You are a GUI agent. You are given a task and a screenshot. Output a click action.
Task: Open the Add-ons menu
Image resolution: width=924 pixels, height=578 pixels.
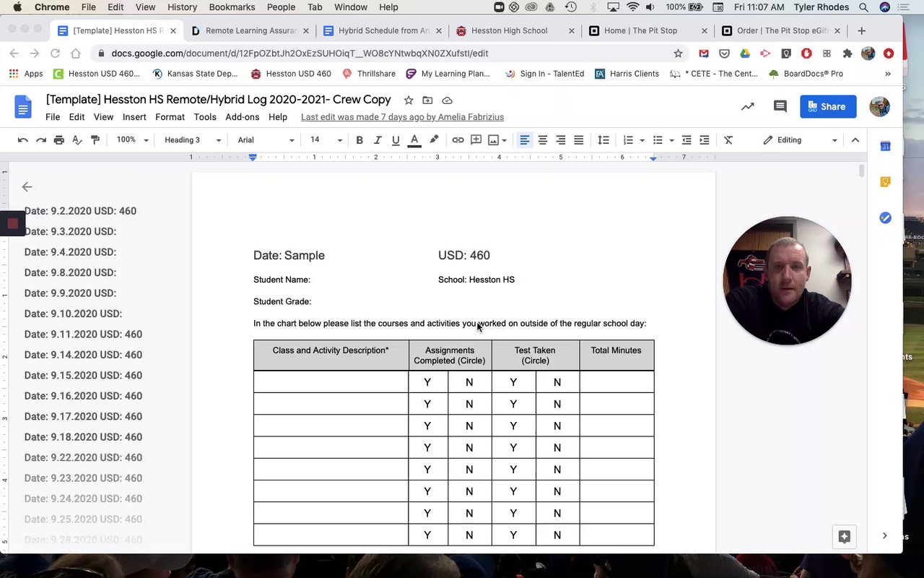coord(242,117)
